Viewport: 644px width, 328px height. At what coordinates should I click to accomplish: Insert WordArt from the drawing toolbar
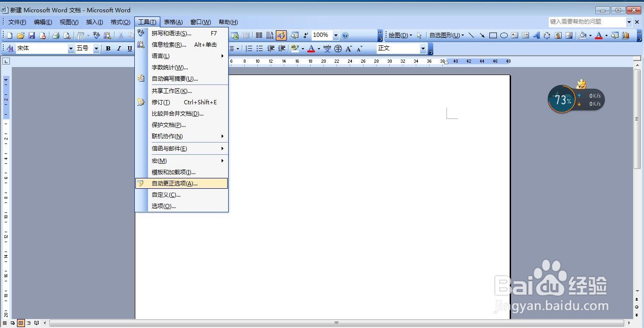pyautogui.click(x=537, y=35)
